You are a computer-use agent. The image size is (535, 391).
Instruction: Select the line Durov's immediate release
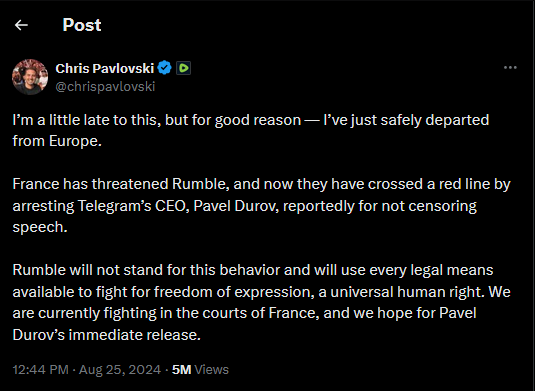click(x=106, y=335)
